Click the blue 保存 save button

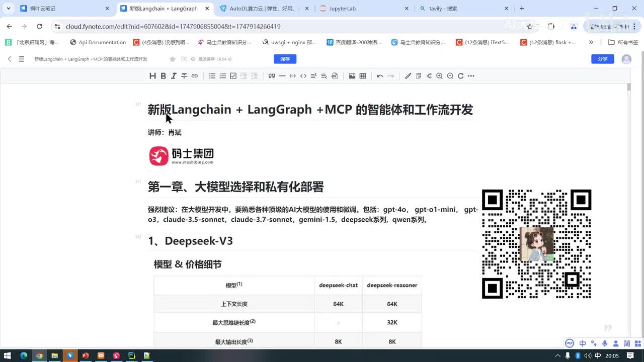(x=285, y=59)
